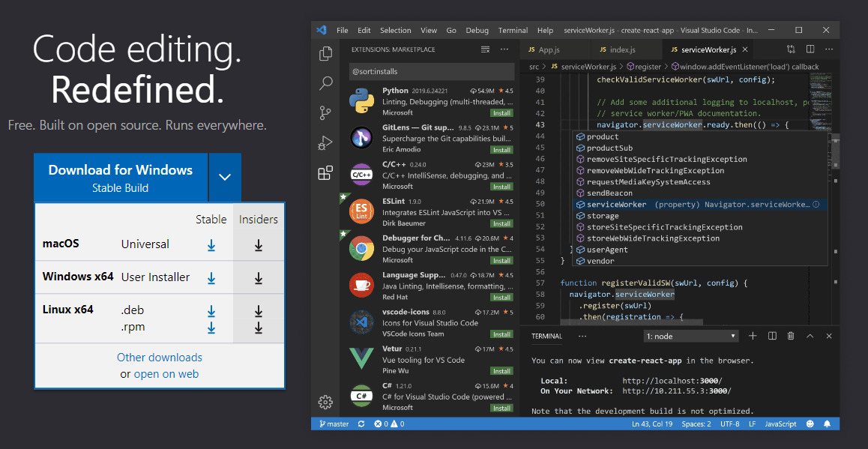The height and width of the screenshot is (449, 868).
Task: Install the ESLint extension
Action: coord(501,223)
